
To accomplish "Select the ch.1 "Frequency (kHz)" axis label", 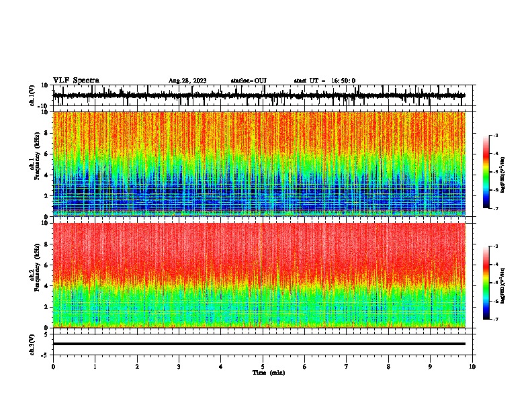I will click(x=37, y=156).
